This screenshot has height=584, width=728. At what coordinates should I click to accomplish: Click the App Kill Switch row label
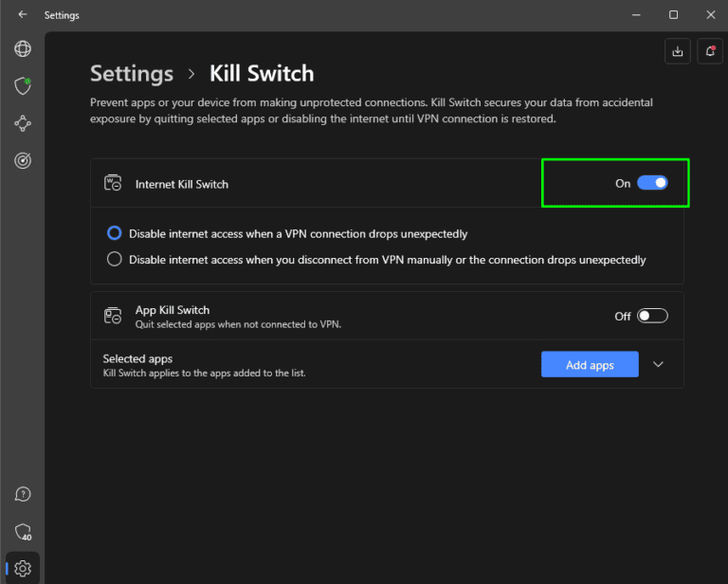(173, 310)
